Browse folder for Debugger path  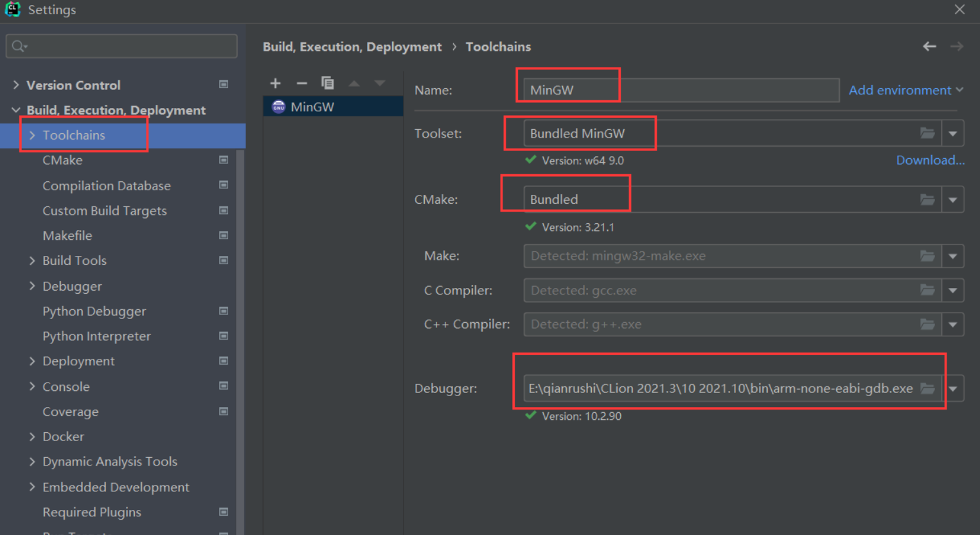point(927,388)
